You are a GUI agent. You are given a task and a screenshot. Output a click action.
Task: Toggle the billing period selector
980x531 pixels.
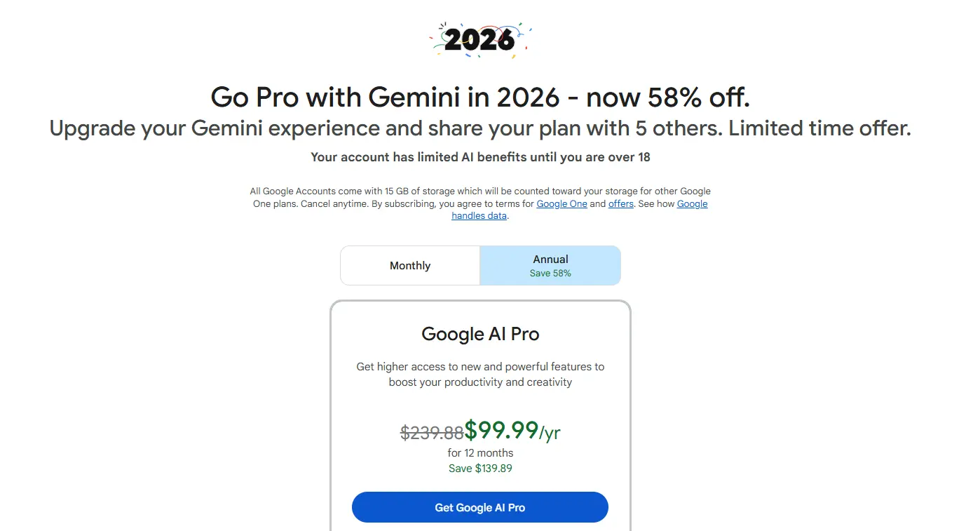(480, 265)
